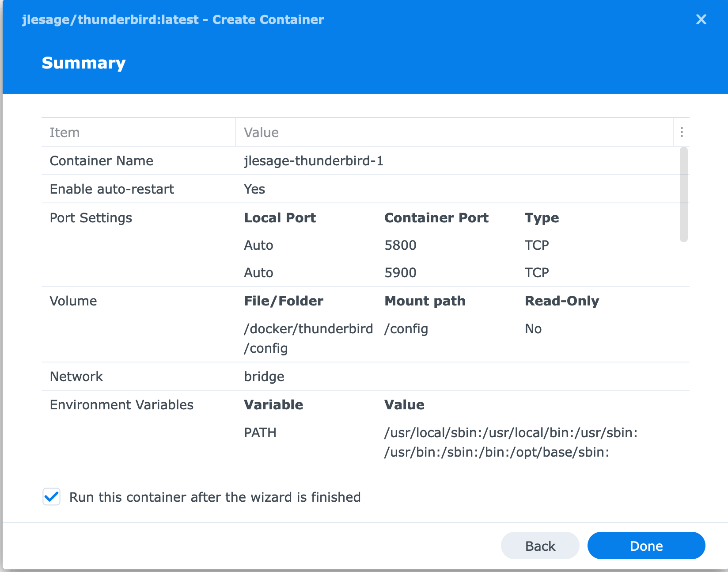Viewport: 728px width, 572px height.
Task: Toggle Run this container after wizard checkbox
Action: coord(52,497)
